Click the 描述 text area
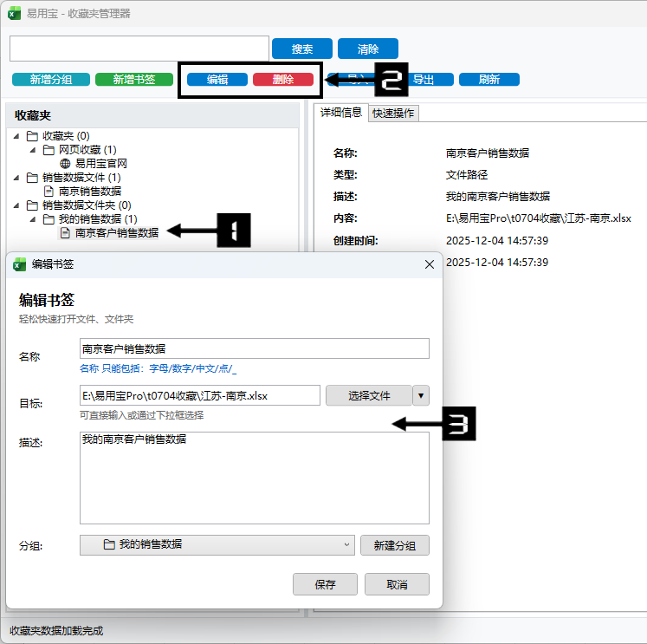This screenshot has width=647, height=644. [254, 478]
